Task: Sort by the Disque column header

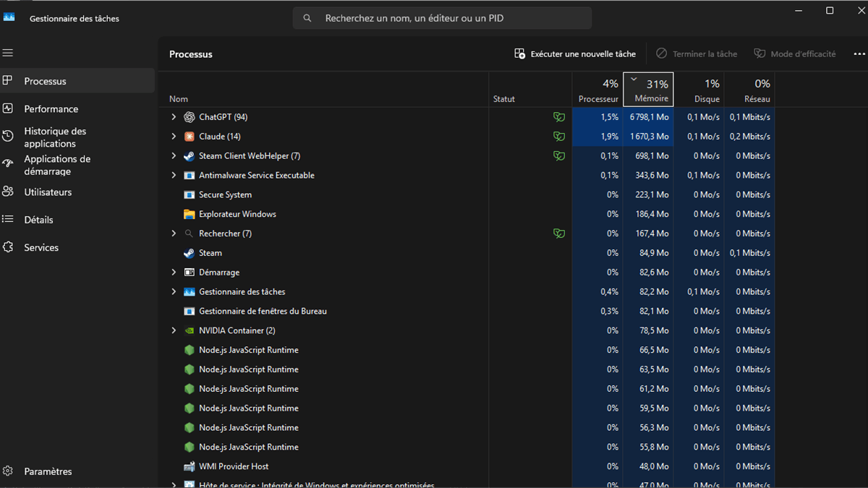Action: [699, 90]
